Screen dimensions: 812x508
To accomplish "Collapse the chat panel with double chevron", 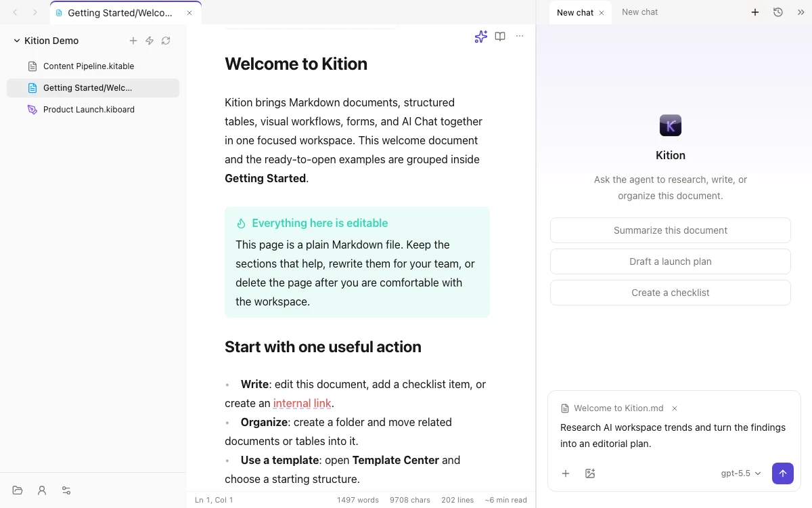I will [800, 12].
